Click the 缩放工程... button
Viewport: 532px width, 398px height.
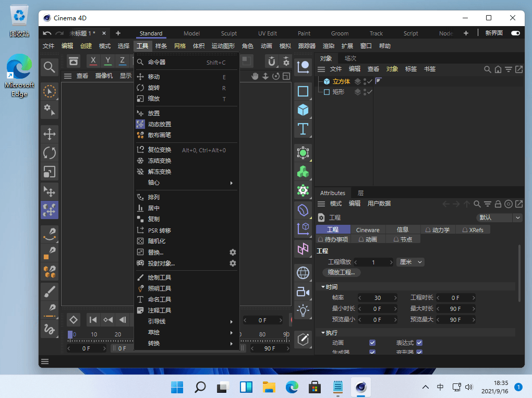click(342, 272)
